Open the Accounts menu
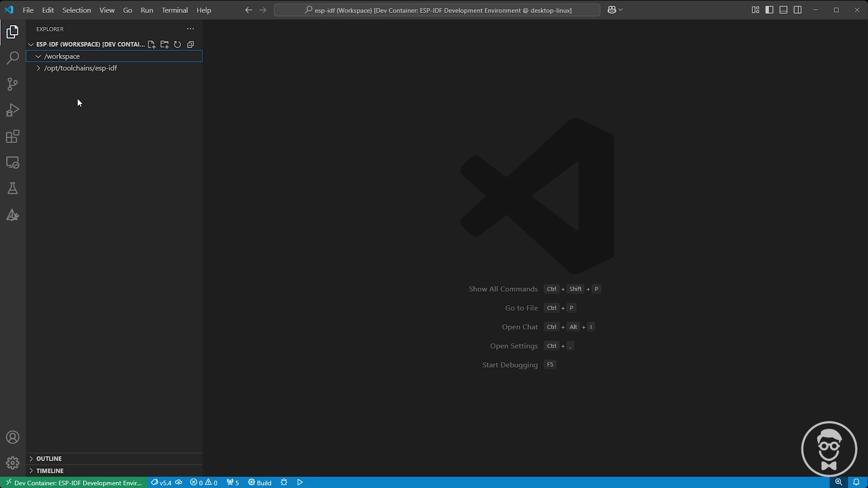 click(13, 437)
